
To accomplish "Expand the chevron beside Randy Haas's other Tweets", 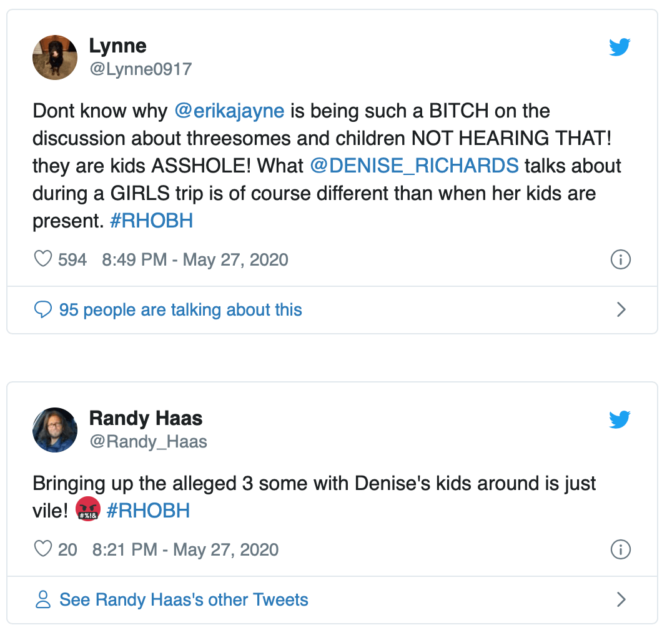I will tap(621, 600).
